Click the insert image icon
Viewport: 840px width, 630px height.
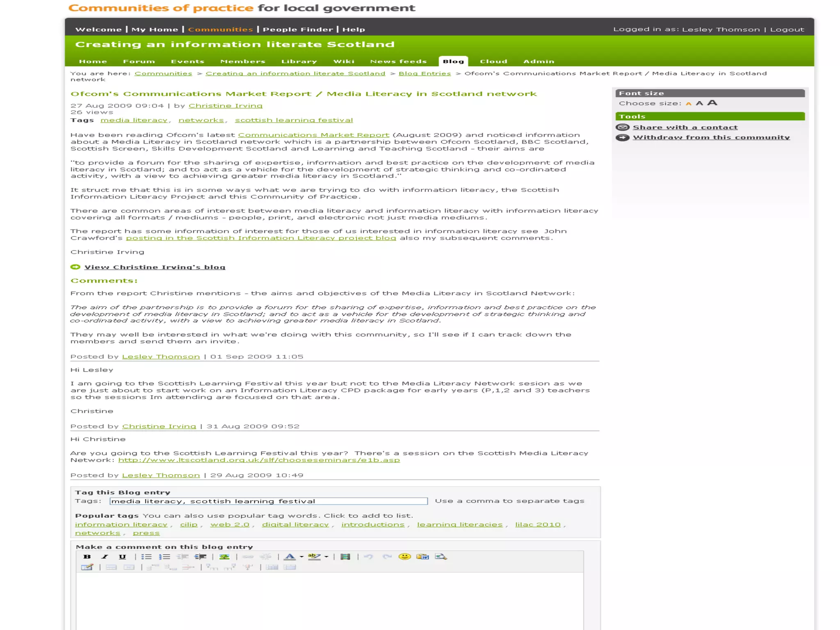(x=224, y=557)
